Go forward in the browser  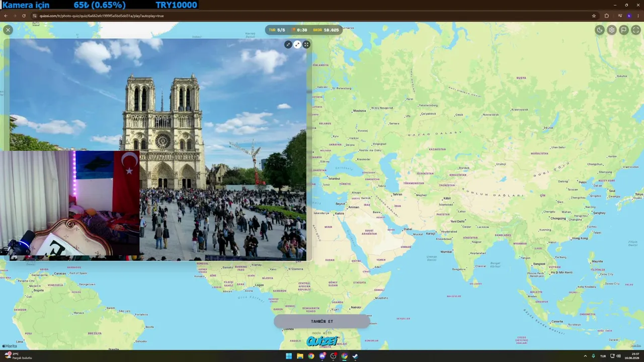[x=15, y=16]
